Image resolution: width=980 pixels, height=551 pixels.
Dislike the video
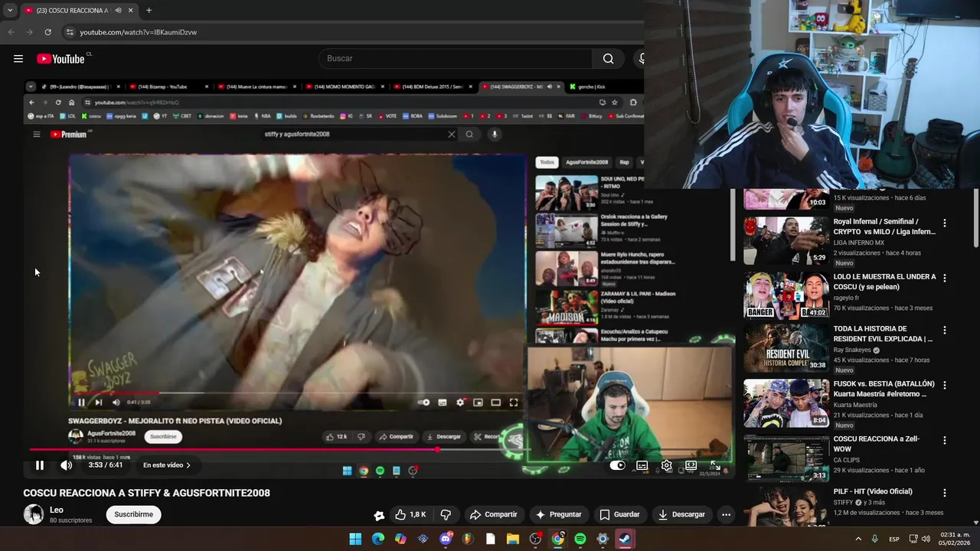tap(446, 514)
